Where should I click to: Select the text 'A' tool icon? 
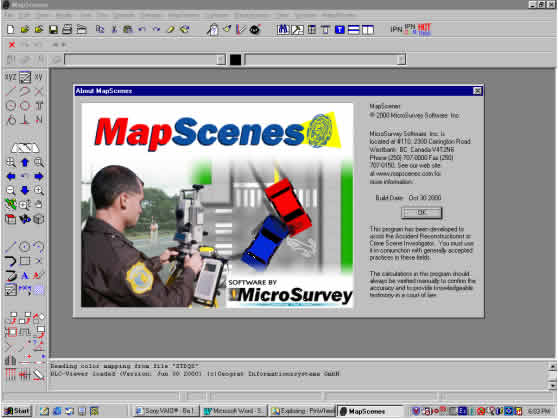[25, 276]
